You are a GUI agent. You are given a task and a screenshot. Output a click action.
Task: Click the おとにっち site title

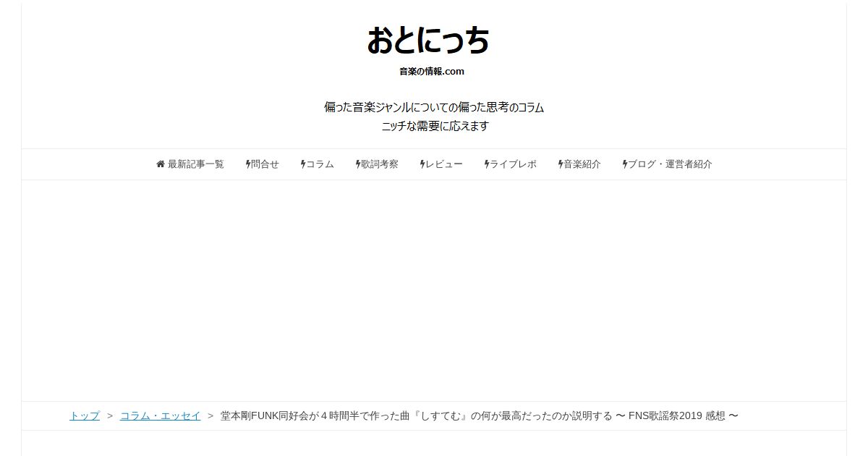point(428,41)
